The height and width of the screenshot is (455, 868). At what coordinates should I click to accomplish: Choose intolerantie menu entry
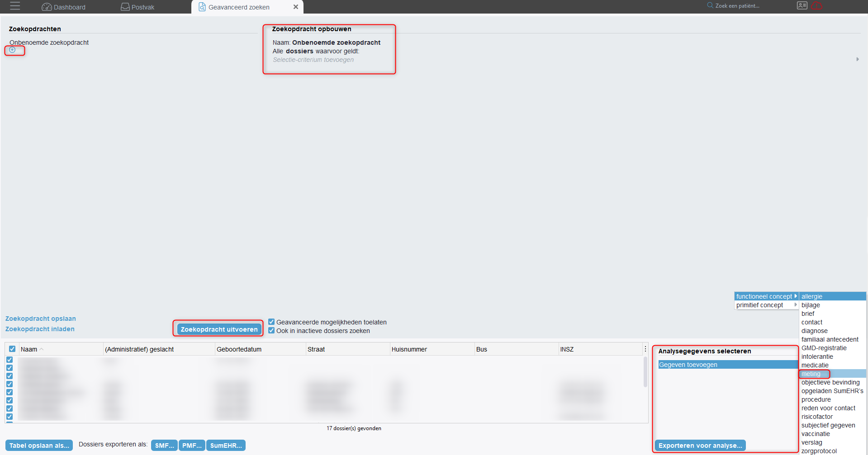coord(833,356)
